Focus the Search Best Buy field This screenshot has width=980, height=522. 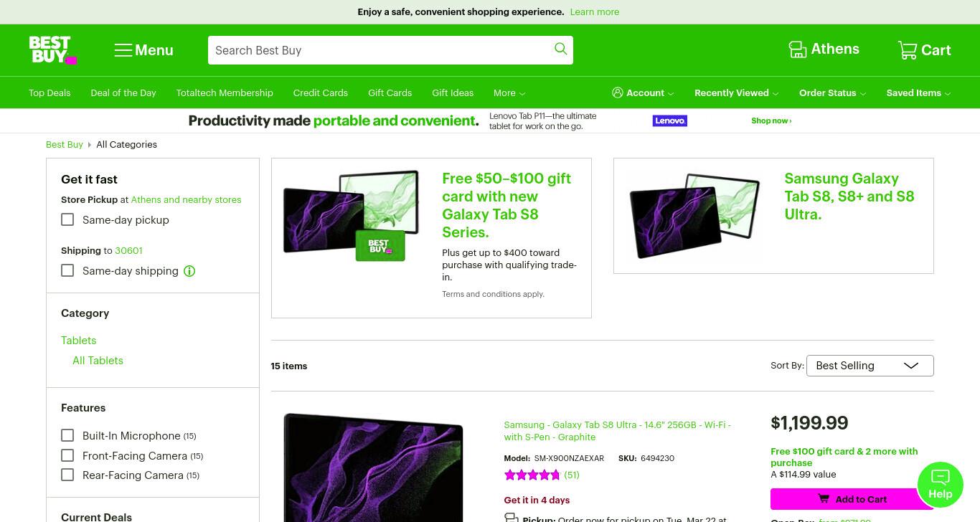click(379, 50)
